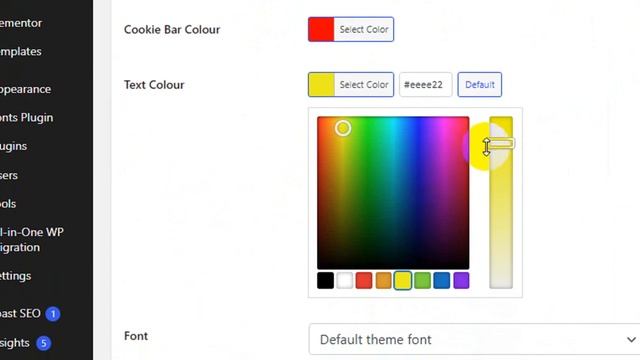Pick the red palette swatch
Viewport: 640px width, 360px height.
(x=364, y=280)
